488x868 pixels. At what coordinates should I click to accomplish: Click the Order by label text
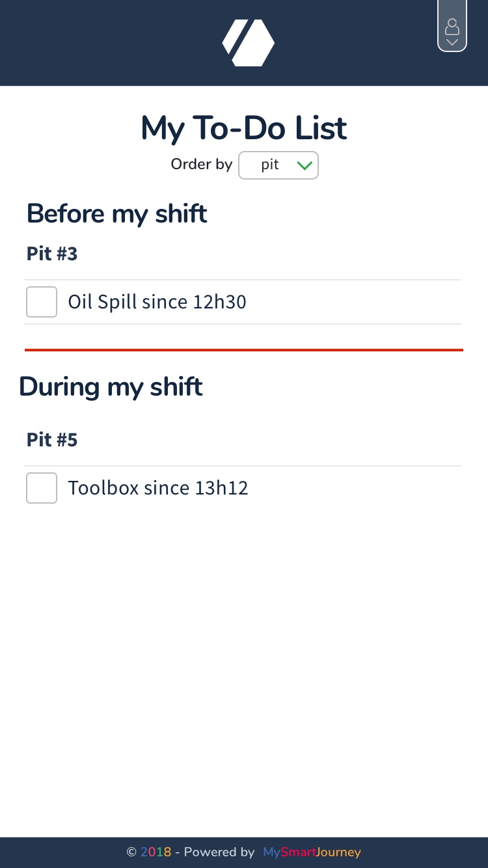[201, 165]
